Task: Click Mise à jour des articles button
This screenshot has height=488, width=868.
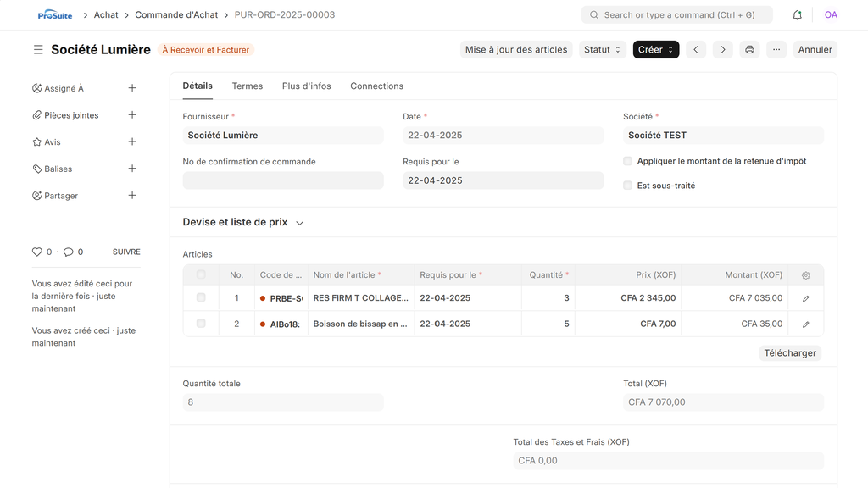Action: coord(516,49)
